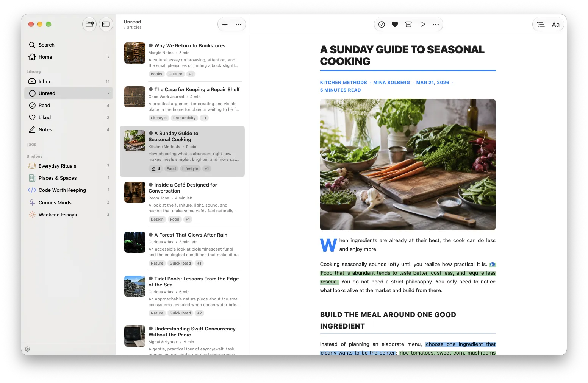Toggle the sidebar panel icon
Viewport: 588px width, 383px height.
point(106,24)
